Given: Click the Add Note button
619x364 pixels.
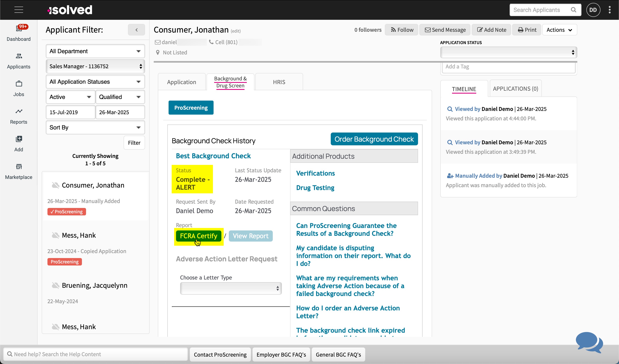Looking at the screenshot, I should click(491, 30).
